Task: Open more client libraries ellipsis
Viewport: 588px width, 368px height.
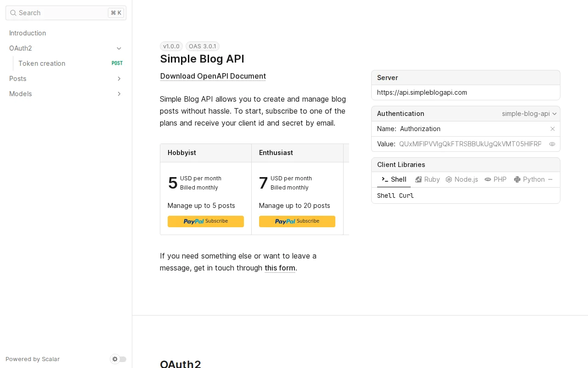Action: coord(550,179)
